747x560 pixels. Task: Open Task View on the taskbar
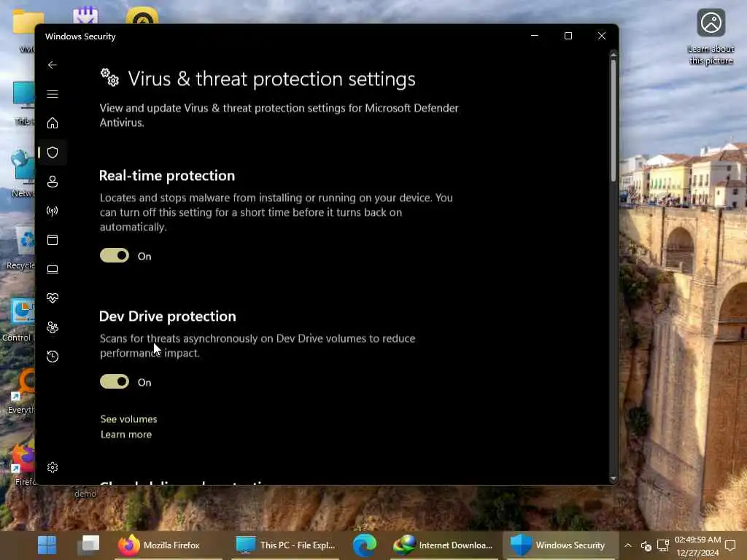pyautogui.click(x=88, y=545)
